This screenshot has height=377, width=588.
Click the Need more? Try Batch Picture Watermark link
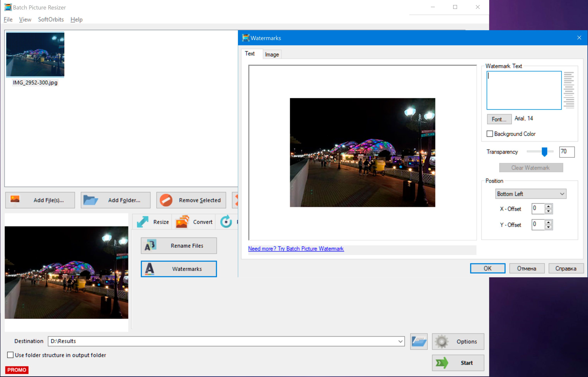pyautogui.click(x=296, y=248)
